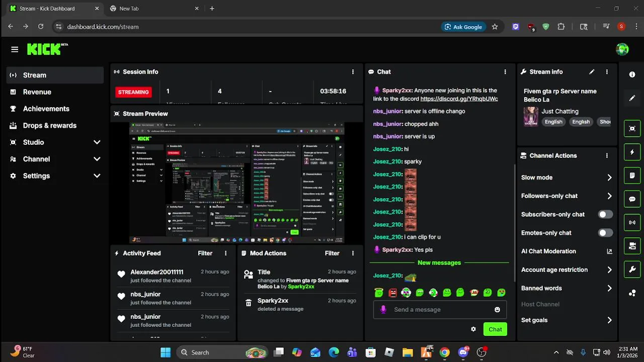Insert the halo green emote
The height and width of the screenshot is (362, 644).
379,293
